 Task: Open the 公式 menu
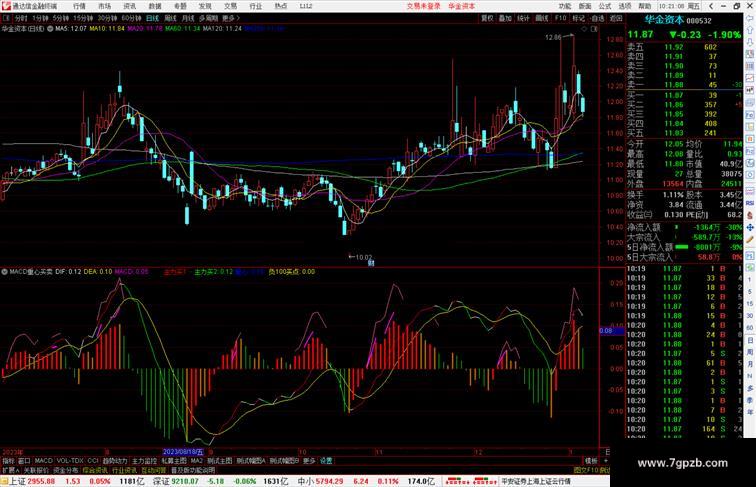click(605, 6)
